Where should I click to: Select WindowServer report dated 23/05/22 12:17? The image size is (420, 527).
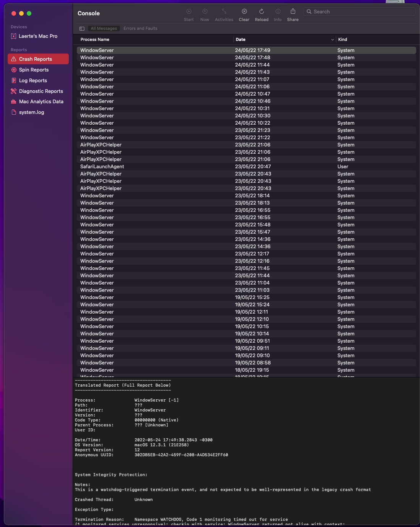click(246, 254)
